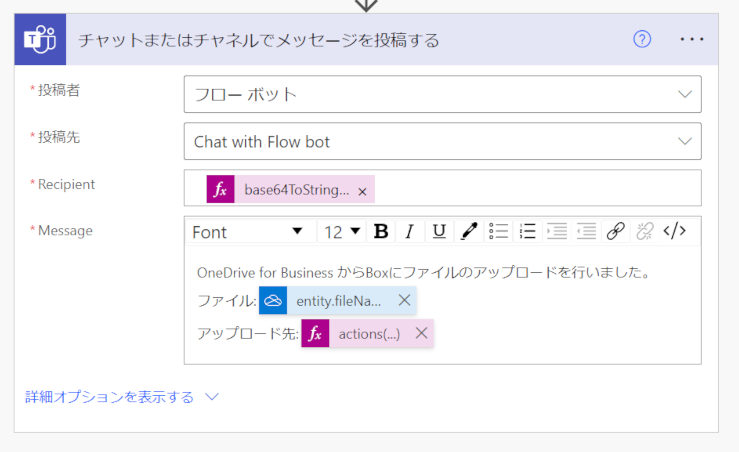Screen dimensions: 739x452
Task: Toggle bold formatting in message editor
Action: pyautogui.click(x=381, y=232)
